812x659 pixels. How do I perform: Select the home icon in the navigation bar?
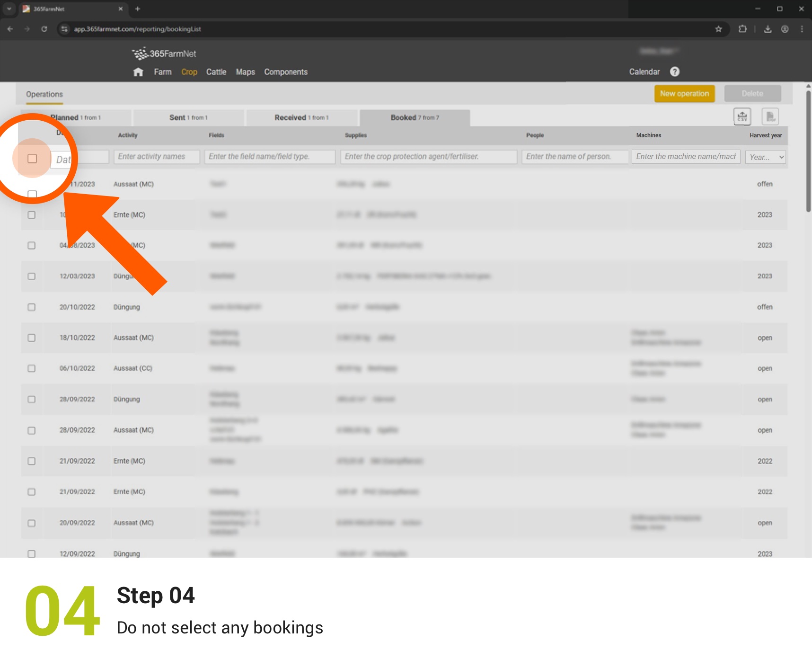138,72
